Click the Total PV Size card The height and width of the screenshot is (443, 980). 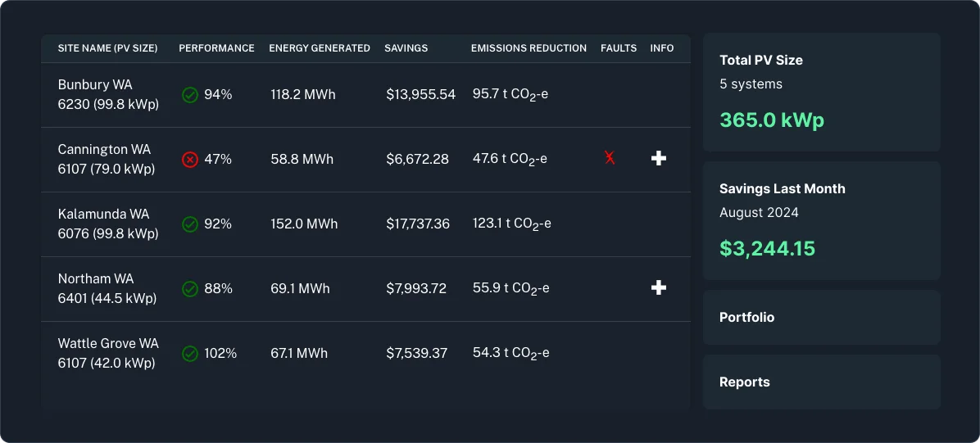821,92
